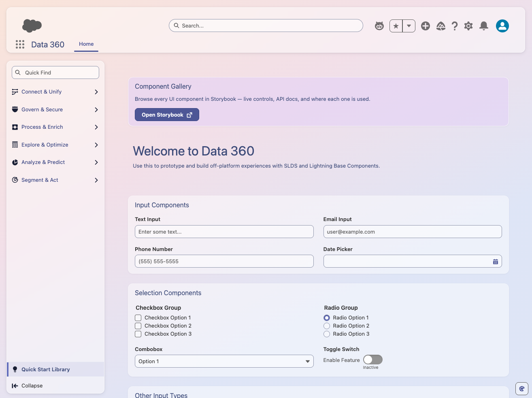Click the Component Gallery heading
The width and height of the screenshot is (532, 398).
click(163, 87)
